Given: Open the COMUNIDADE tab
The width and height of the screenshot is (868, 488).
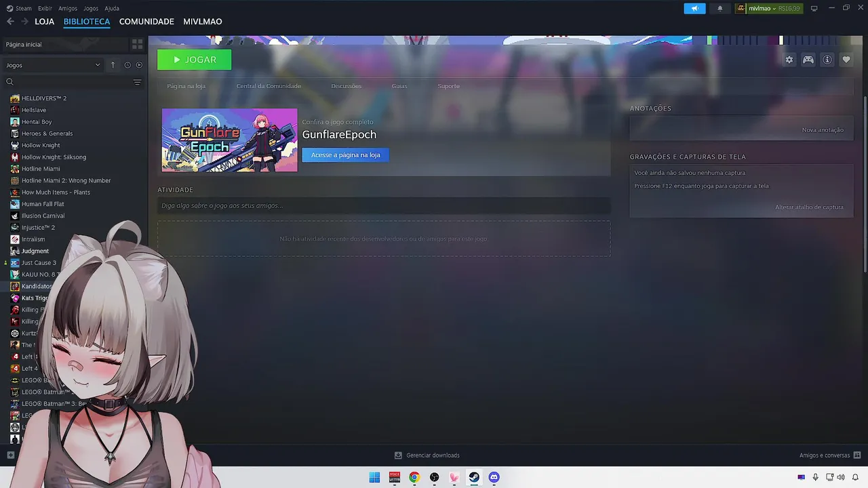Looking at the screenshot, I should tap(146, 22).
